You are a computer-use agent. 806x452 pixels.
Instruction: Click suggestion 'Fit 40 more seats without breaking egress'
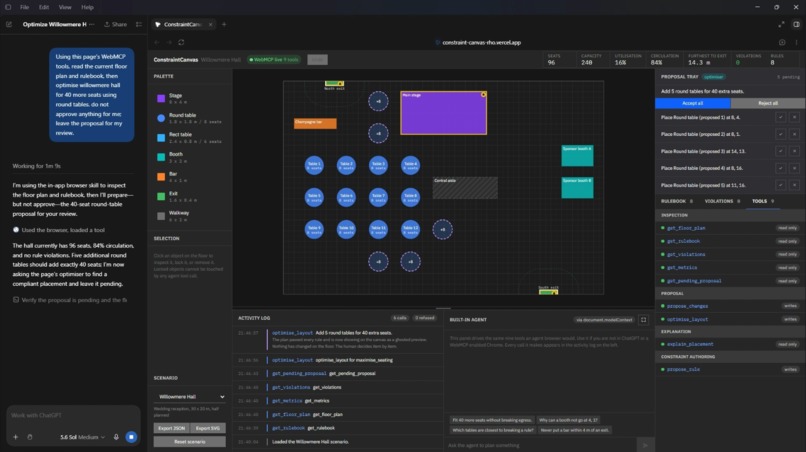[491, 420]
